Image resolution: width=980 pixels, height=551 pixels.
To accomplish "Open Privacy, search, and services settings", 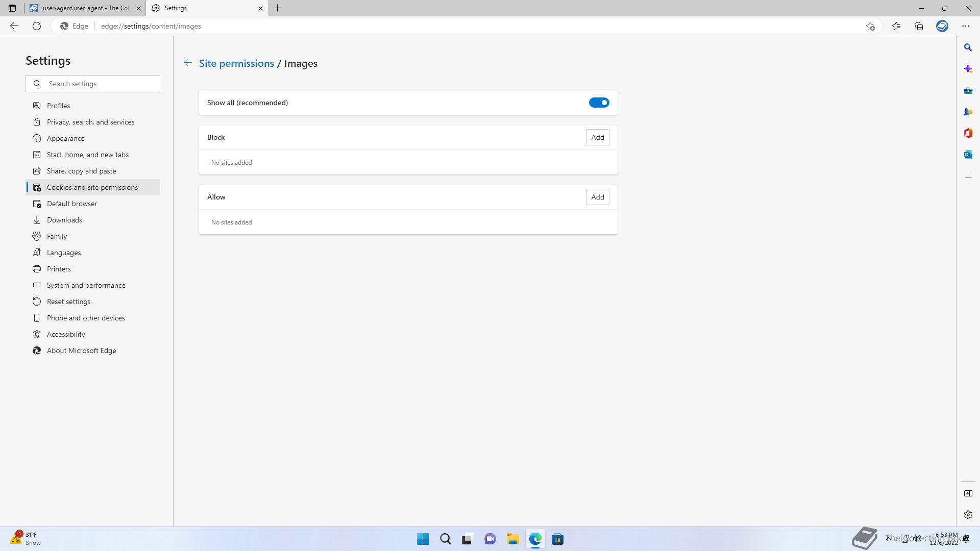I will pyautogui.click(x=90, y=122).
